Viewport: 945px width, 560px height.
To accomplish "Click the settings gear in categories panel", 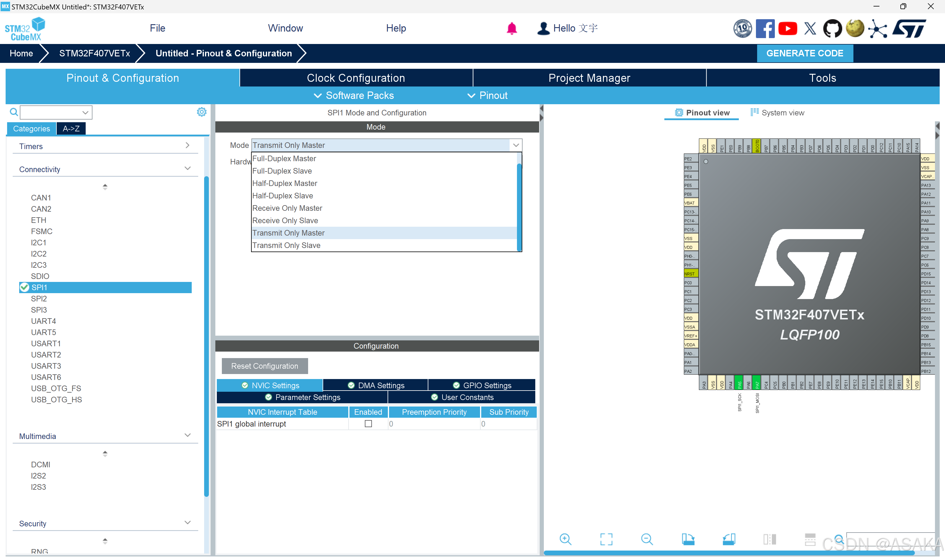I will coord(201,112).
